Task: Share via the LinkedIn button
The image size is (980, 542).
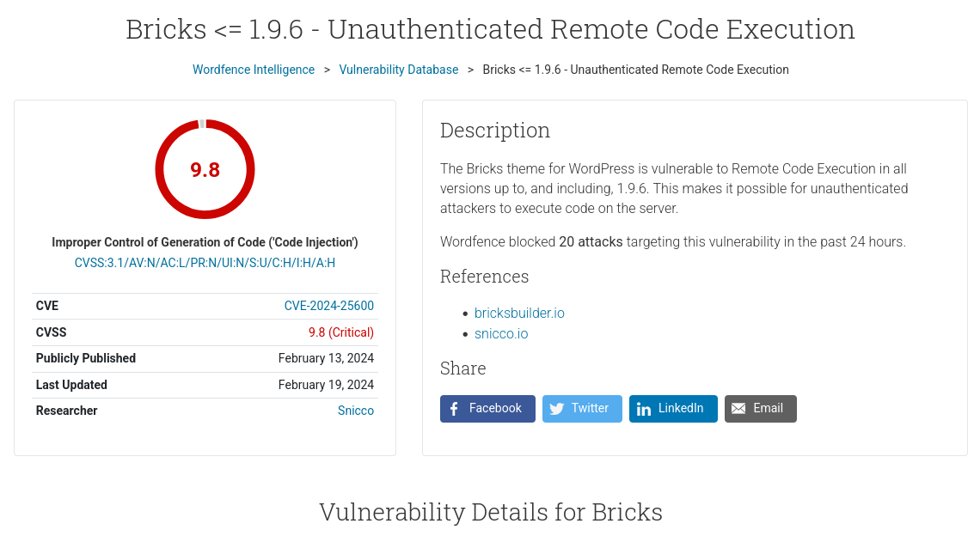Action: 673,409
